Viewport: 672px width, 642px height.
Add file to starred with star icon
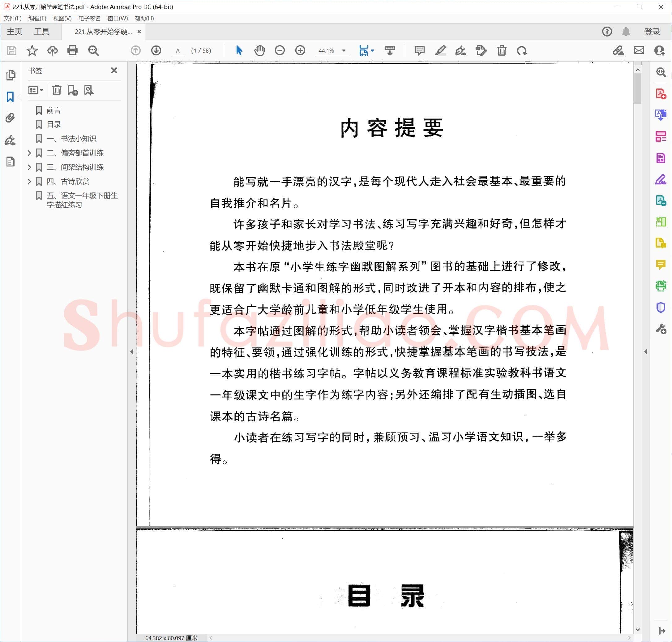click(32, 51)
